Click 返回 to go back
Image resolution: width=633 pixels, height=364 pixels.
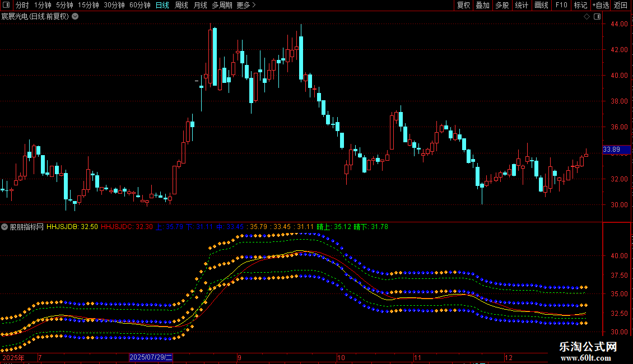click(x=621, y=5)
